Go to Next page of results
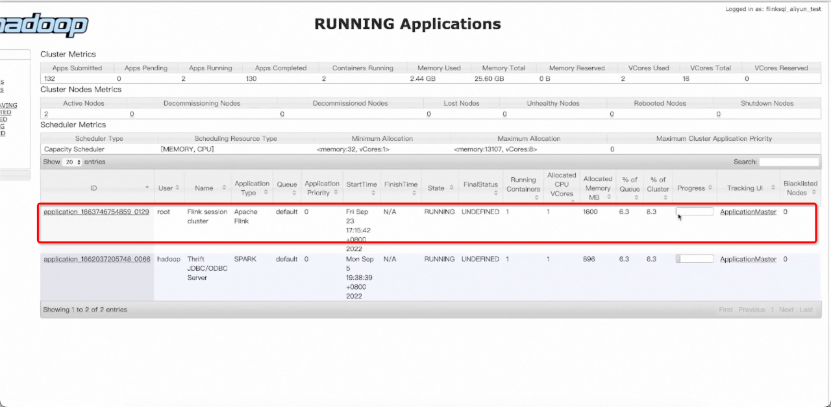The height and width of the screenshot is (408, 832). click(x=786, y=309)
